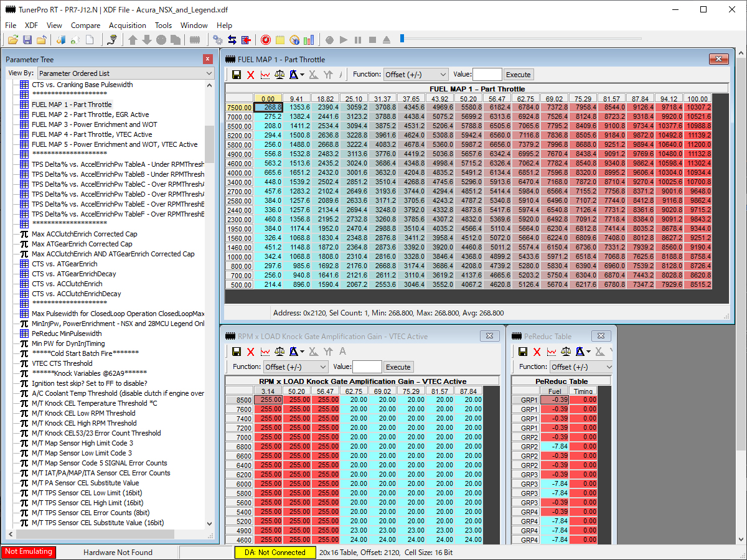Click the play button in the acquisition toolbar

344,40
